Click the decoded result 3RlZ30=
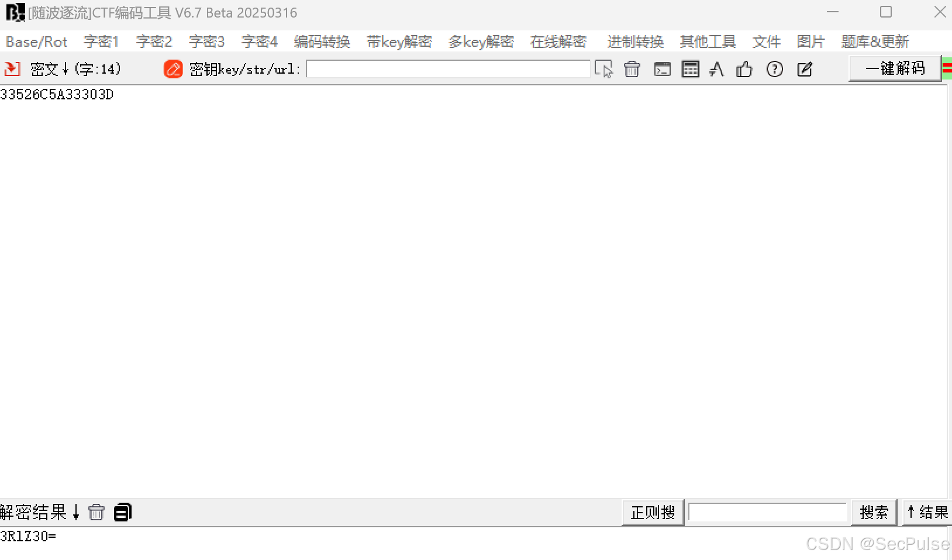 point(28,536)
